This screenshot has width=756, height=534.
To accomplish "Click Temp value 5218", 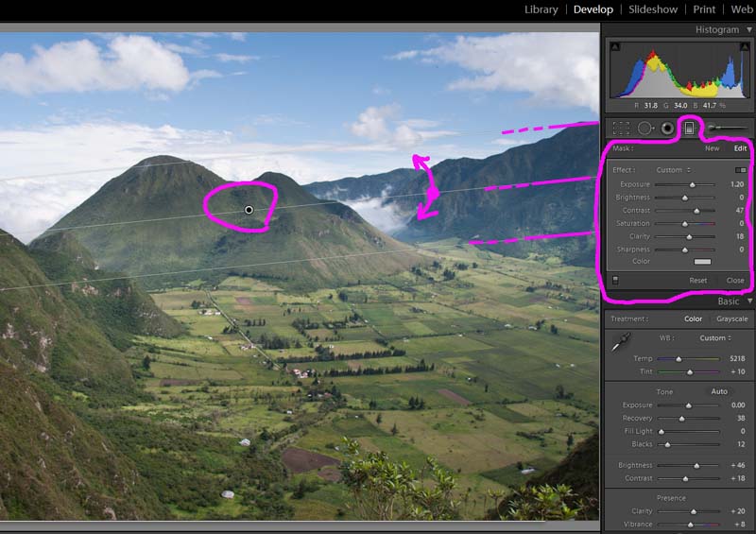I will (737, 358).
